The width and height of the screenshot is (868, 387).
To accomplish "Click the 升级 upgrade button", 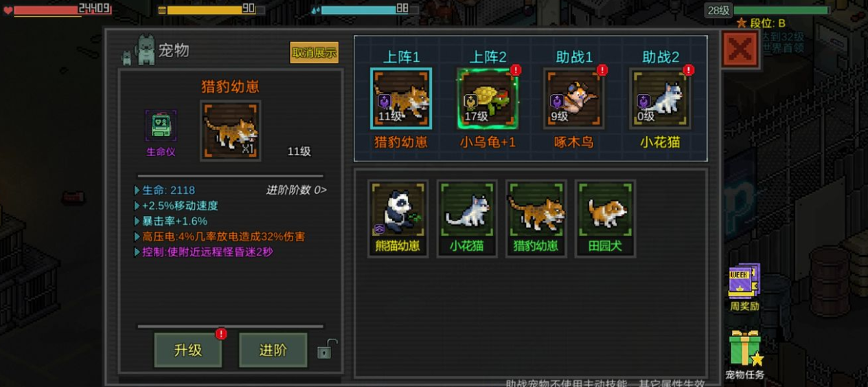I will point(188,350).
